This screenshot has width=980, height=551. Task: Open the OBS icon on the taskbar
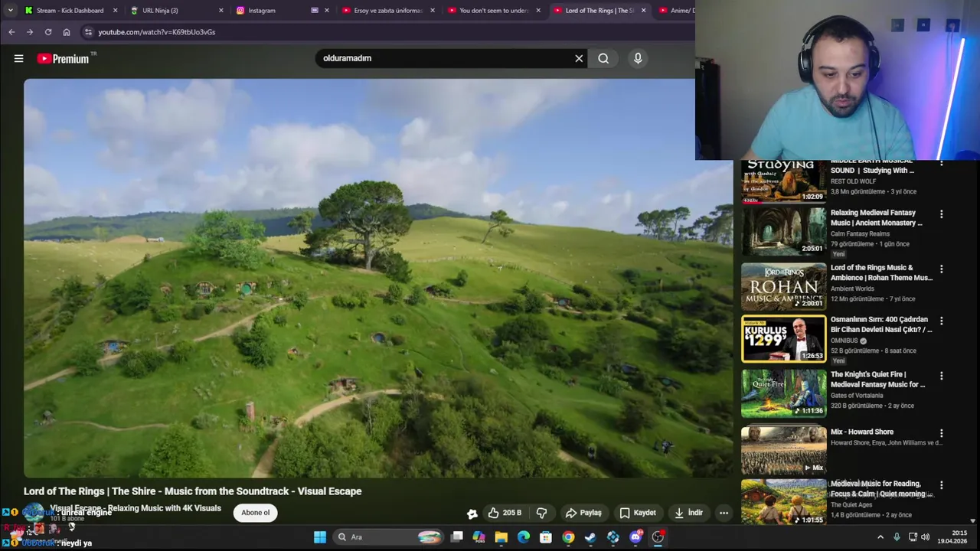(x=658, y=537)
